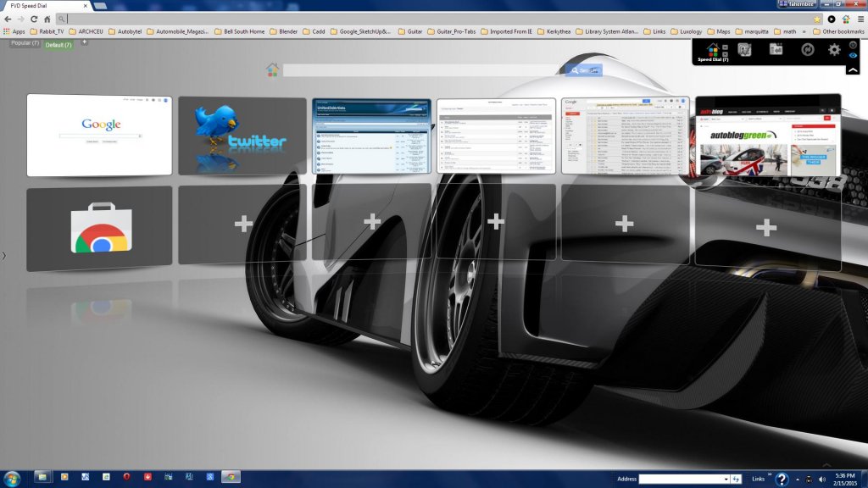This screenshot has width=868, height=488.
Task: Open the small dropdown arrow beside Speed Dial icon
Action: click(726, 54)
